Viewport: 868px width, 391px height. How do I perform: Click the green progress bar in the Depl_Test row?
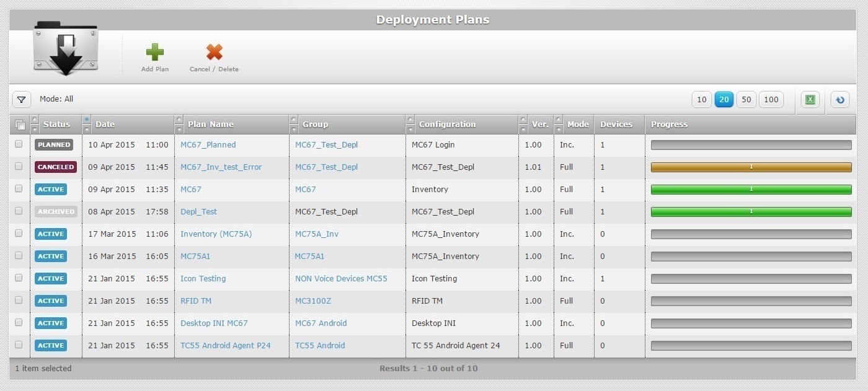(x=751, y=211)
